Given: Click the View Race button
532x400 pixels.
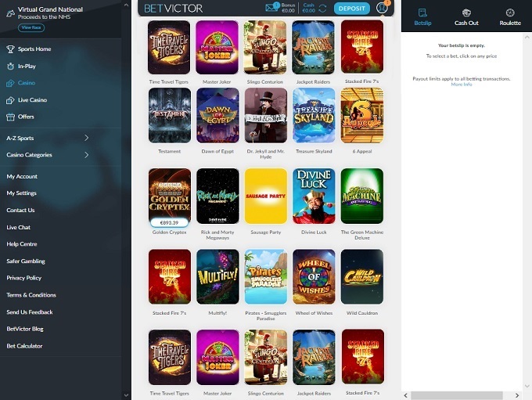Looking at the screenshot, I should [x=31, y=27].
